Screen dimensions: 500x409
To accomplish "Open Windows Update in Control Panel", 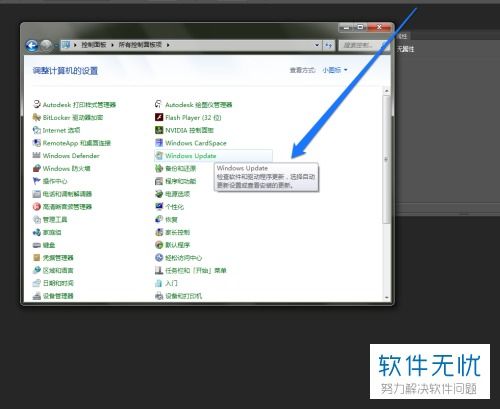I will click(x=190, y=156).
